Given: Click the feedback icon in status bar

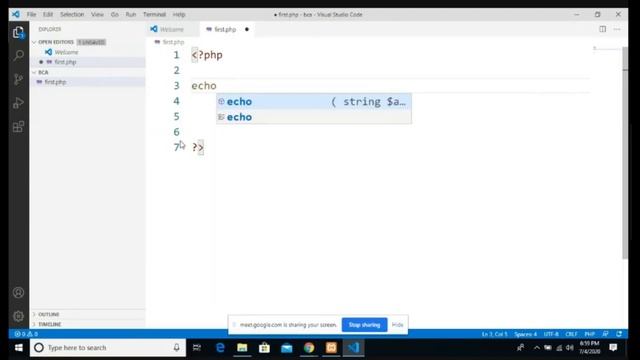Looking at the screenshot, I should (x=605, y=334).
